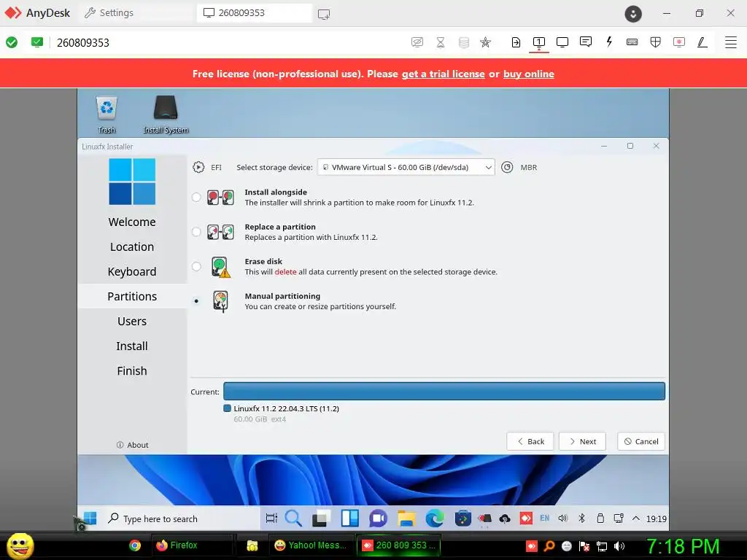
Task: Open AnyDesk actions lightning bolt menu
Action: coord(609,42)
